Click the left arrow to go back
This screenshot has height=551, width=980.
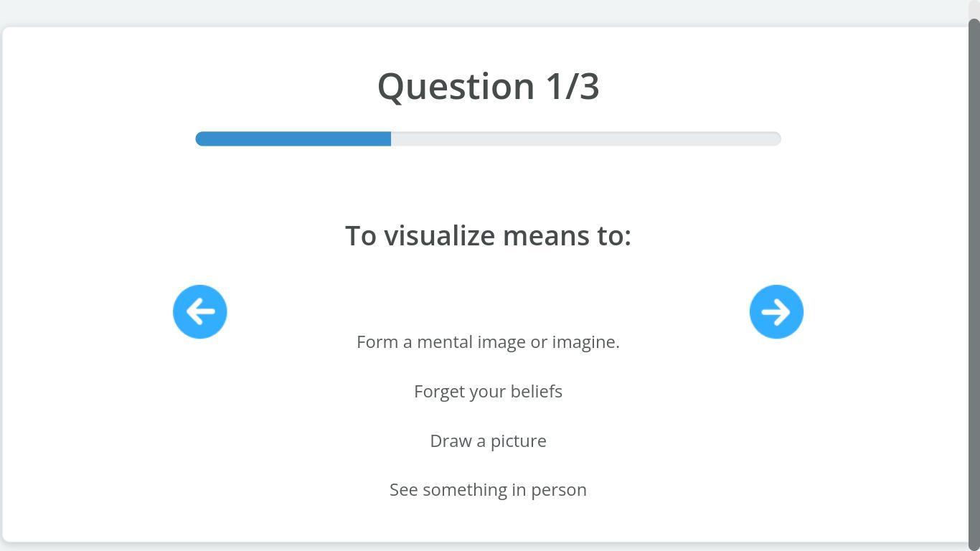200,311
